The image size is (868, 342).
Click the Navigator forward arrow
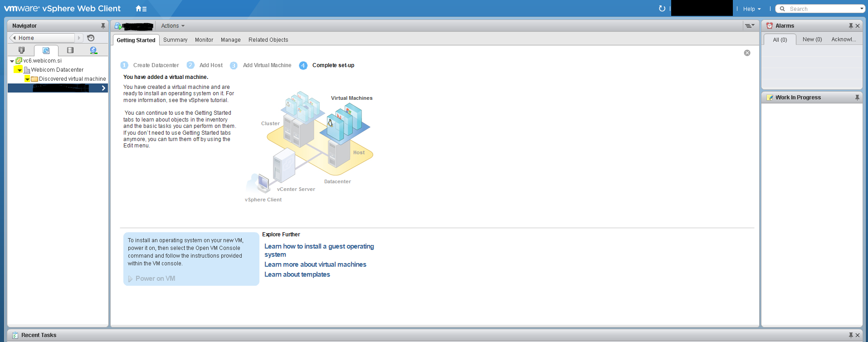click(x=79, y=38)
